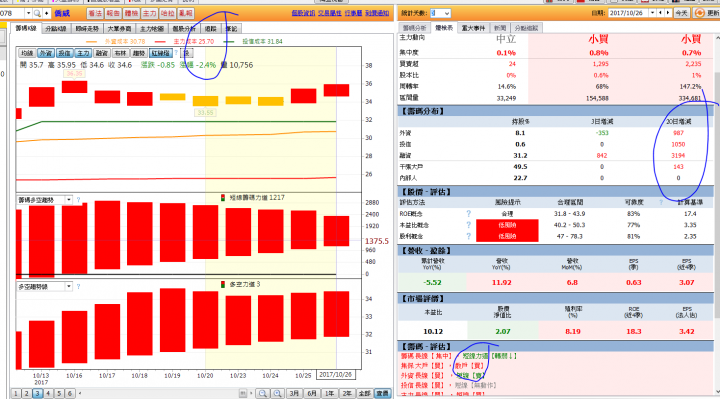Viewport: 720px width, 399px height.
Task: Toggle the 趨勢 chart overlay
Action: coord(139,53)
